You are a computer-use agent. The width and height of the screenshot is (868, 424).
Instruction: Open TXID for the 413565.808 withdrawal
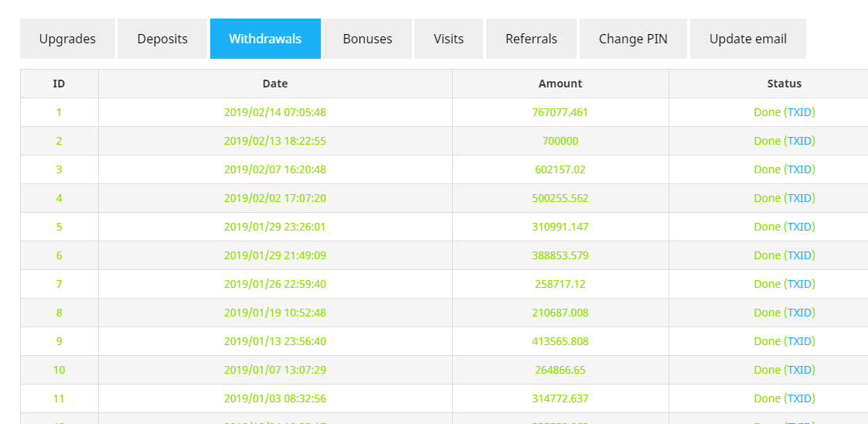pos(799,341)
